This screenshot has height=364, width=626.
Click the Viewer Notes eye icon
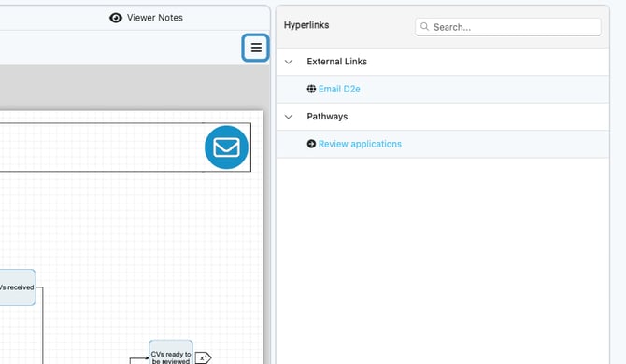[x=116, y=18]
